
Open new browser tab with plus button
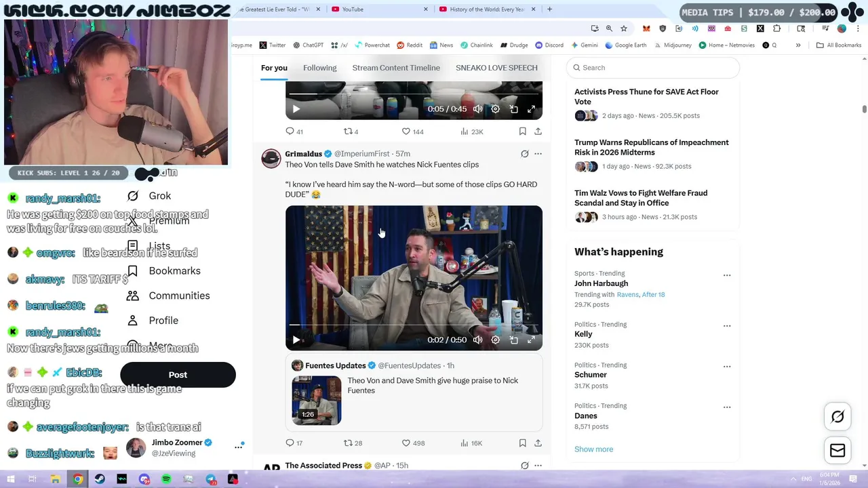[549, 9]
